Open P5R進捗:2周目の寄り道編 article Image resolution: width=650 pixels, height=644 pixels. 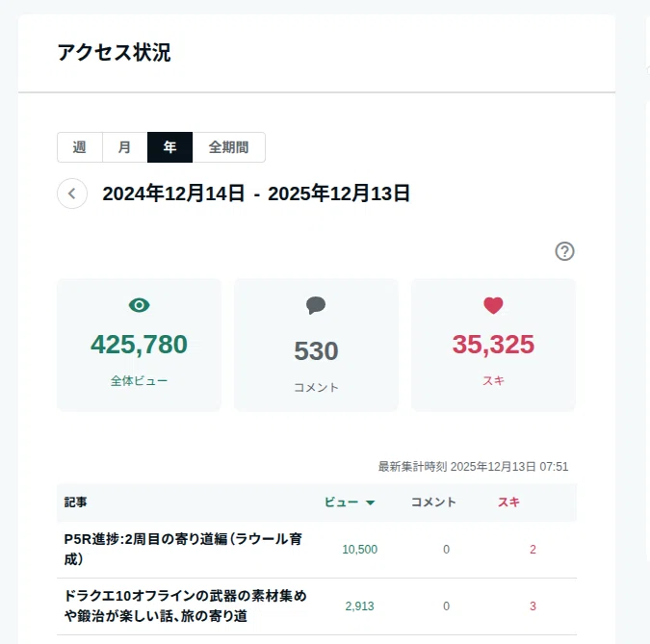[x=183, y=549]
